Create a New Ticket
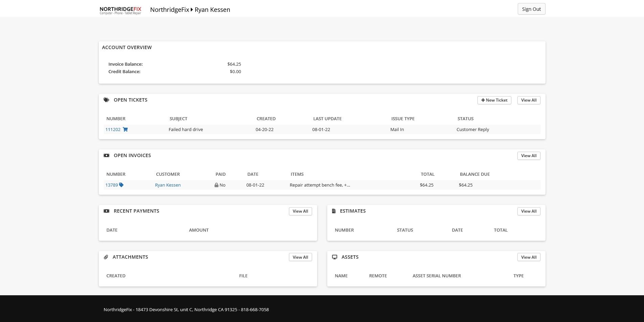The width and height of the screenshot is (644, 322). [x=494, y=100]
